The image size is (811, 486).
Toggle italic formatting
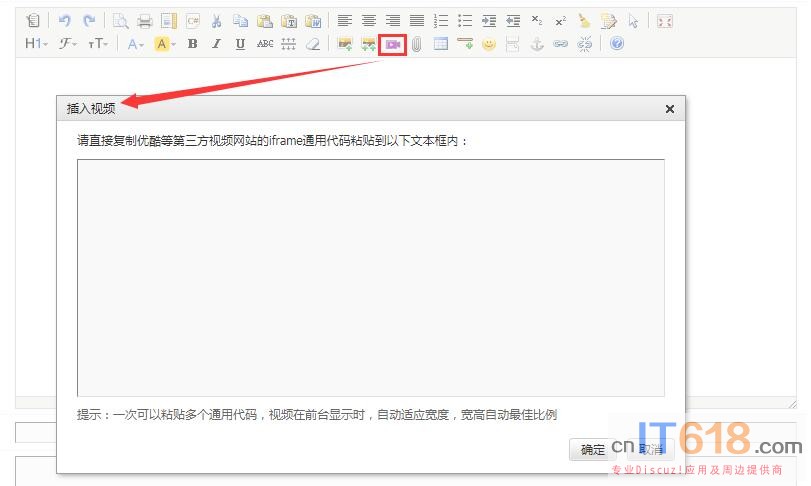[216, 44]
